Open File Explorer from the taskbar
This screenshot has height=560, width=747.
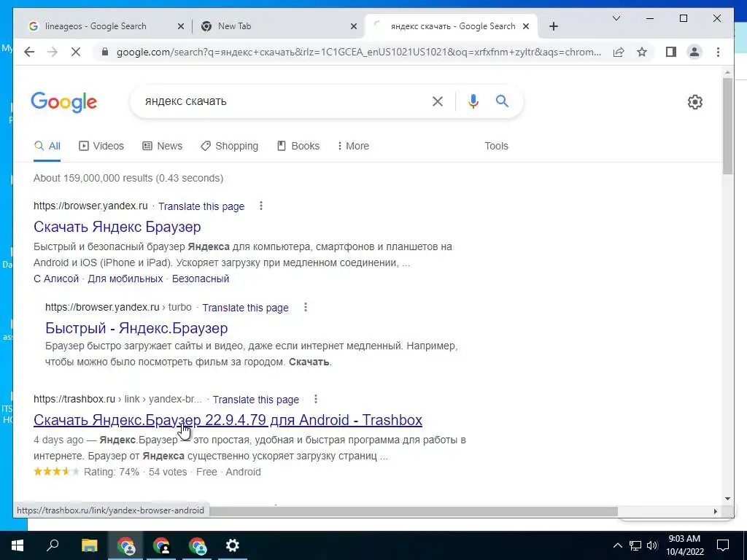coord(89,545)
